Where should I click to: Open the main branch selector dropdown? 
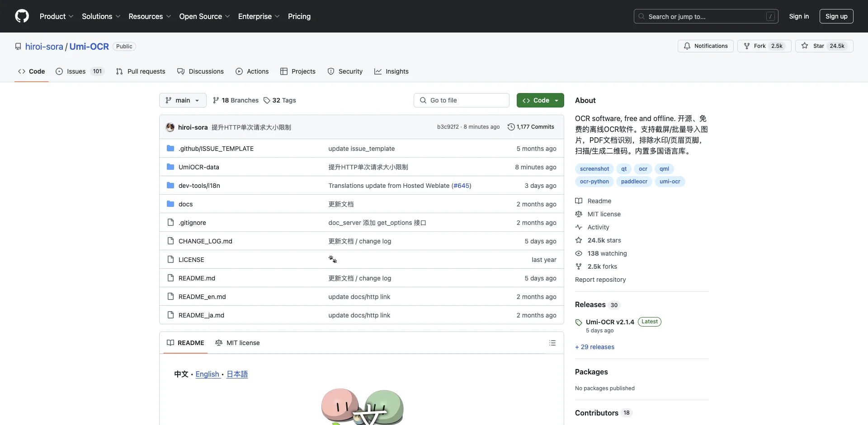pyautogui.click(x=183, y=100)
